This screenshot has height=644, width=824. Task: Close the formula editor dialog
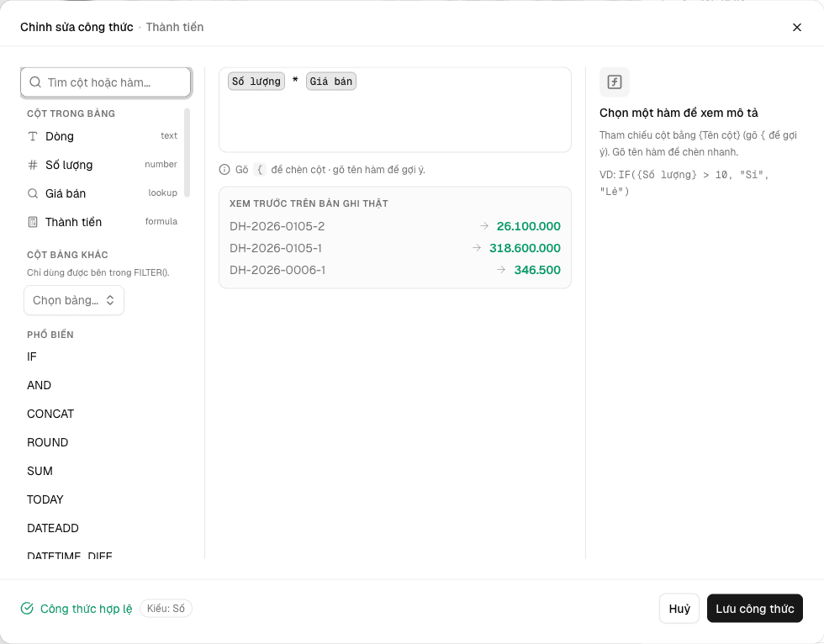pos(797,27)
